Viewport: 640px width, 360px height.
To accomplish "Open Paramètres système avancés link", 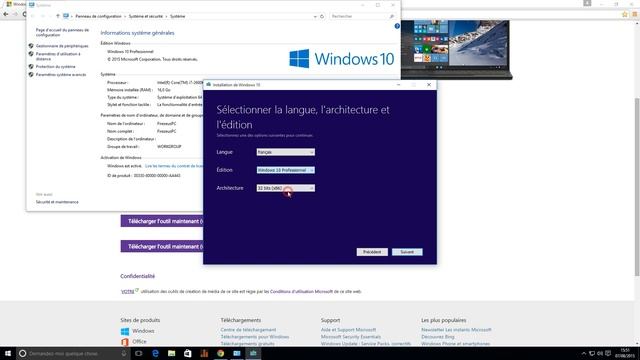I will (x=61, y=75).
